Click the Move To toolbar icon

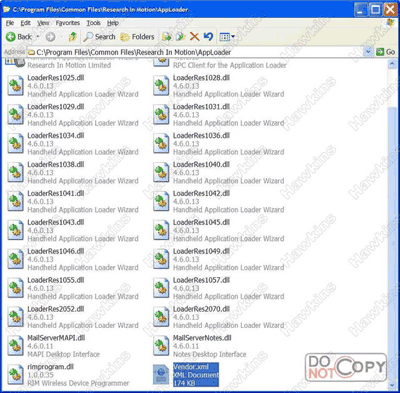(167, 37)
